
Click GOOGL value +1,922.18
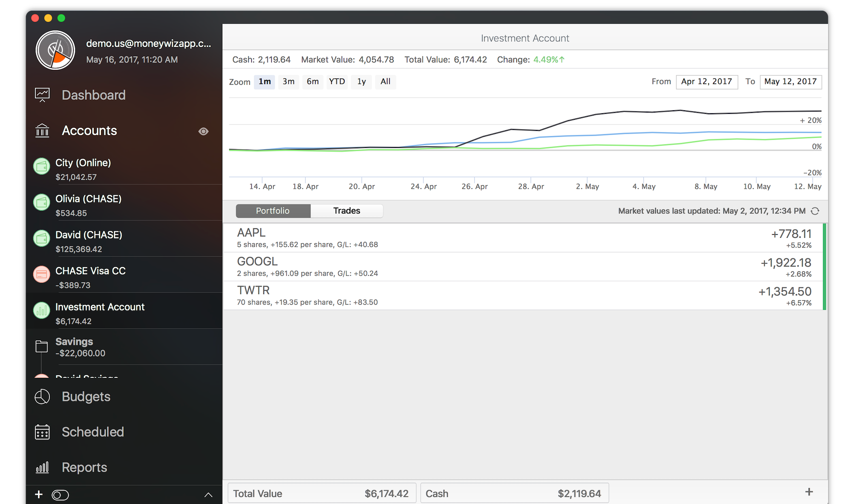point(786,263)
